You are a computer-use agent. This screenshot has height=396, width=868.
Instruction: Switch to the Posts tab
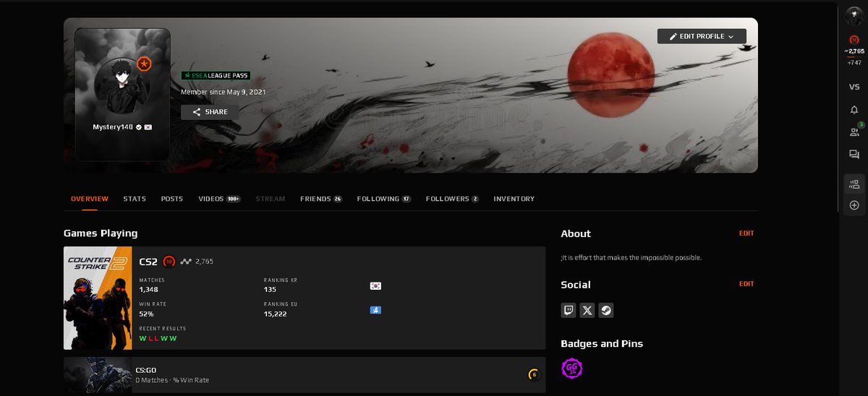(x=172, y=199)
